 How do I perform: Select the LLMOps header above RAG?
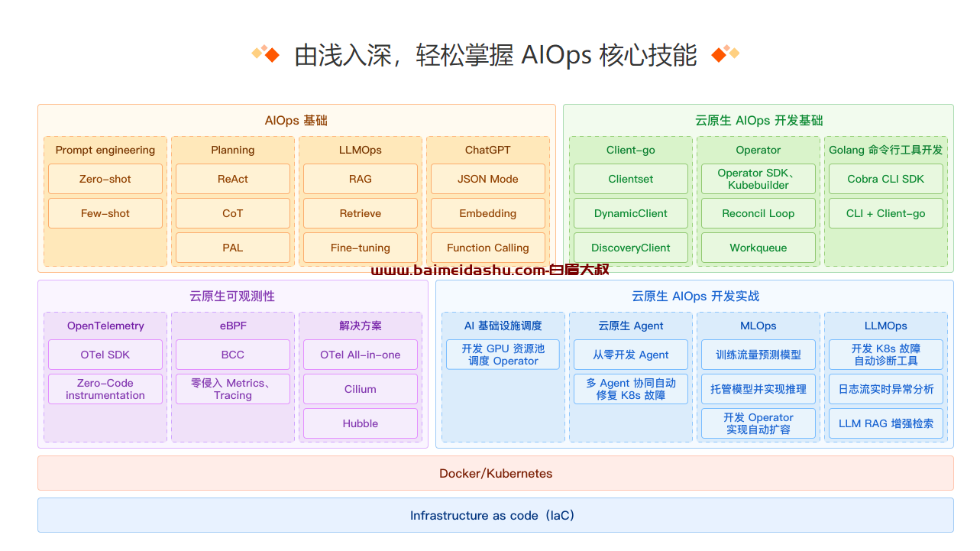point(361,150)
